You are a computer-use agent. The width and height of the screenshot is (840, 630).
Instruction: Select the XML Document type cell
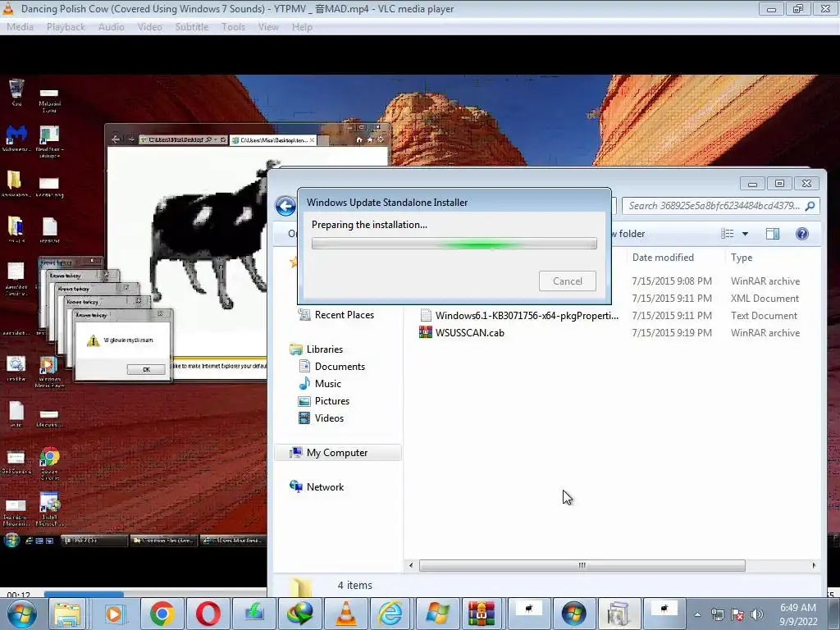[x=765, y=299]
